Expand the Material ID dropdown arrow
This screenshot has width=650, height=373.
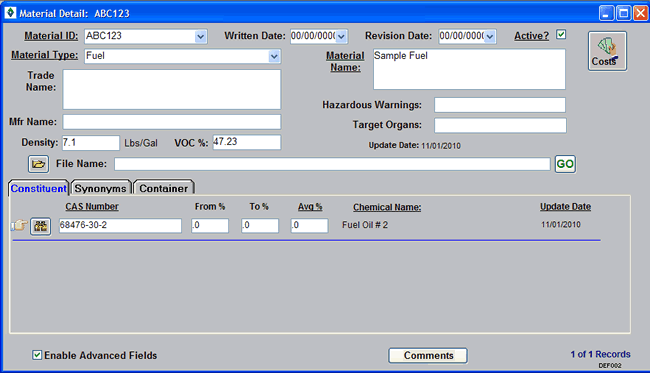coord(200,36)
